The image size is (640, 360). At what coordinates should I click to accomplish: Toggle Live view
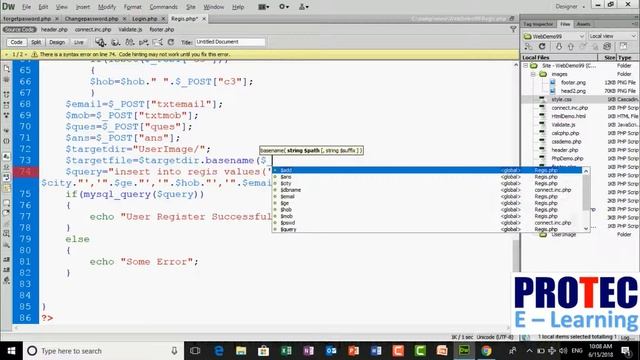coord(78,42)
